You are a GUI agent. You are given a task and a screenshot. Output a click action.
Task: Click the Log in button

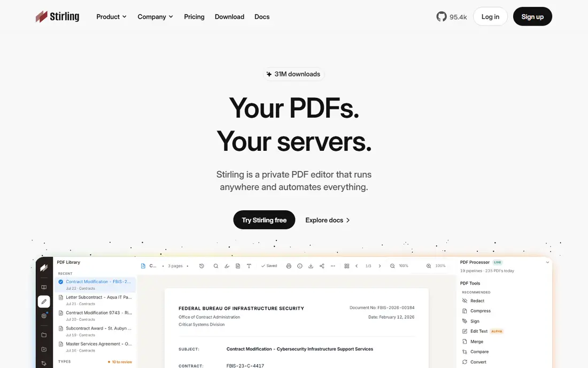[490, 17]
